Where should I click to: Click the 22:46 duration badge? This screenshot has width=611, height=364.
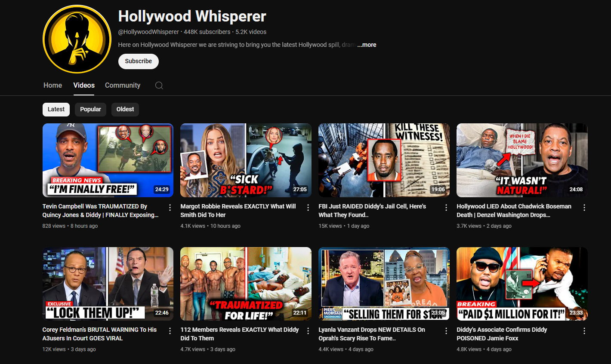click(162, 313)
